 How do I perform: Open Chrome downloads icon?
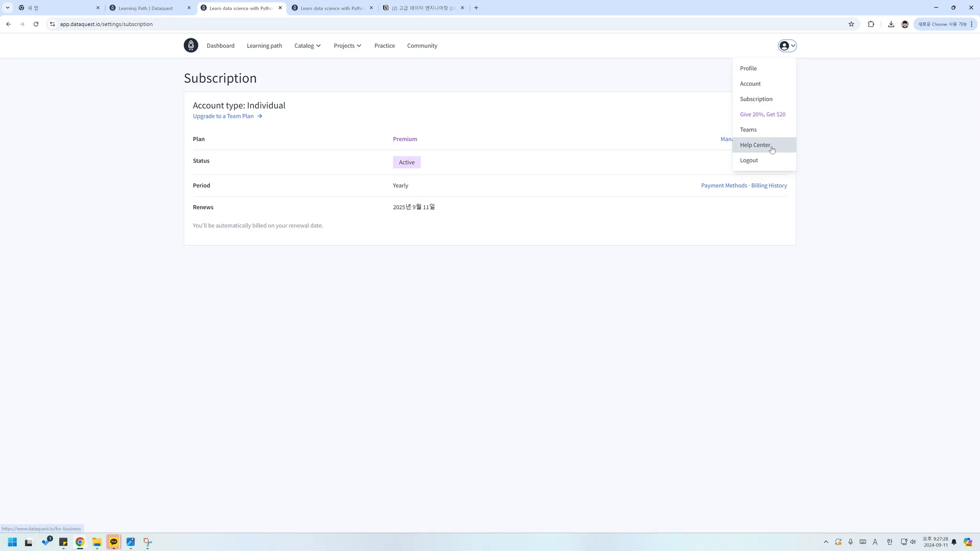pyautogui.click(x=891, y=24)
